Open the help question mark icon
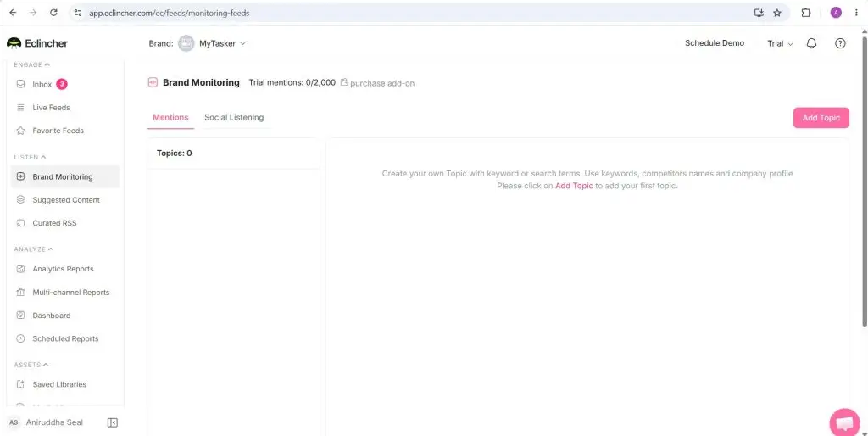This screenshot has height=436, width=868. point(840,43)
